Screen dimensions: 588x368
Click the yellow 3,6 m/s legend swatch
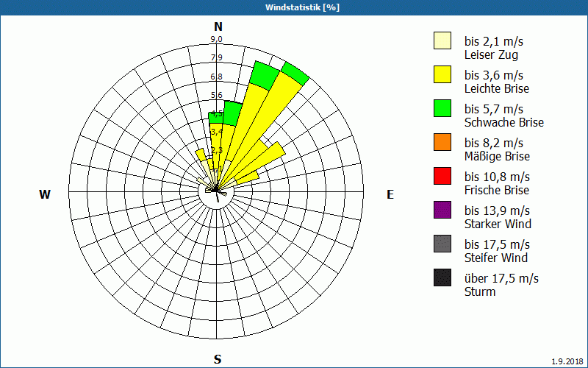tap(442, 74)
